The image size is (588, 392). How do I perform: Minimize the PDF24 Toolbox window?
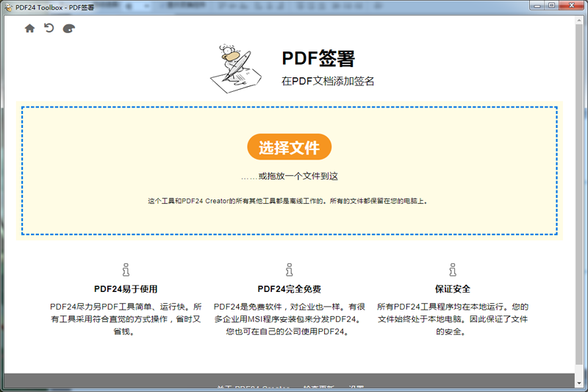537,6
